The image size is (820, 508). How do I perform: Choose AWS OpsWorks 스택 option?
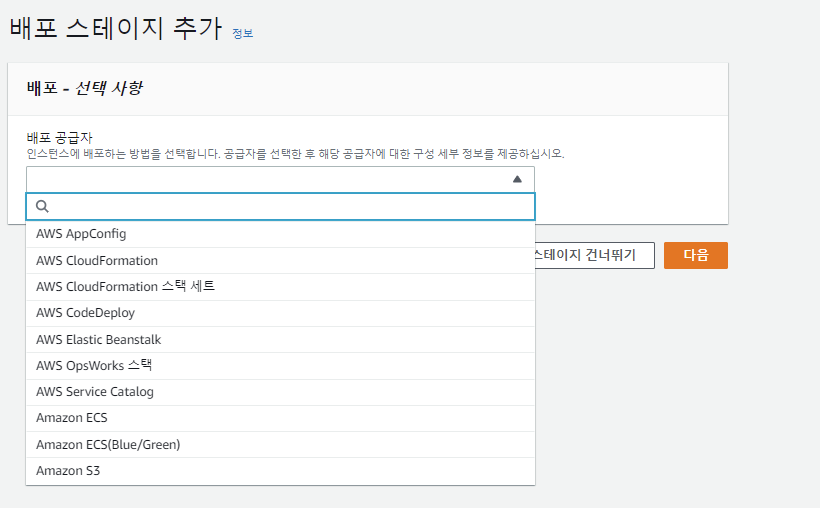click(280, 366)
